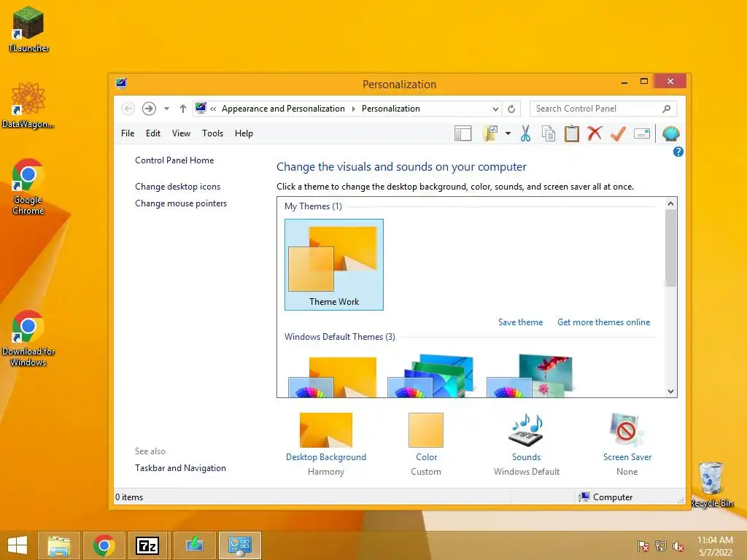Click the orange checkmark Properties icon
This screenshot has width=747, height=560.
click(x=618, y=134)
